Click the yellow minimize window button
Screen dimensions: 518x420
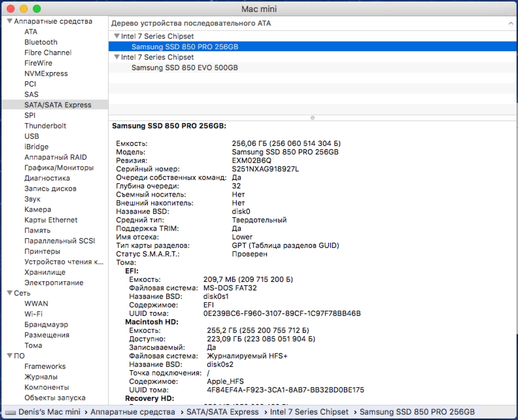[x=23, y=9]
